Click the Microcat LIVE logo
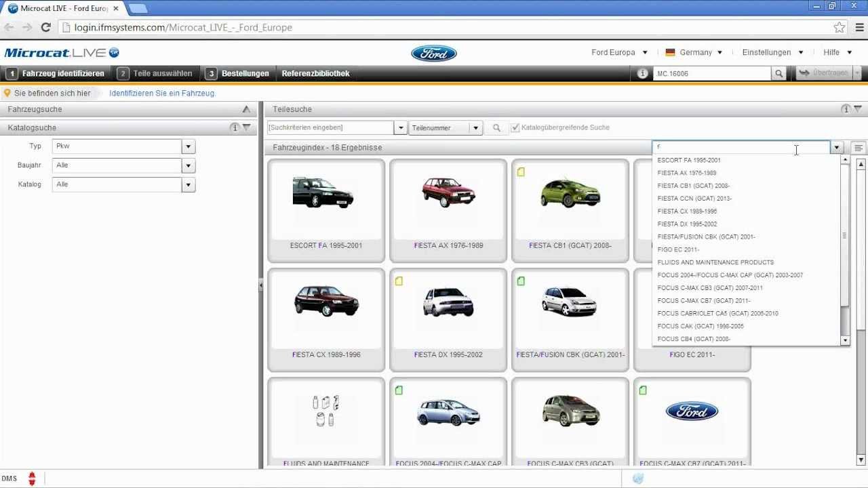Screen dimensions: 868x488 pyautogui.click(x=62, y=53)
